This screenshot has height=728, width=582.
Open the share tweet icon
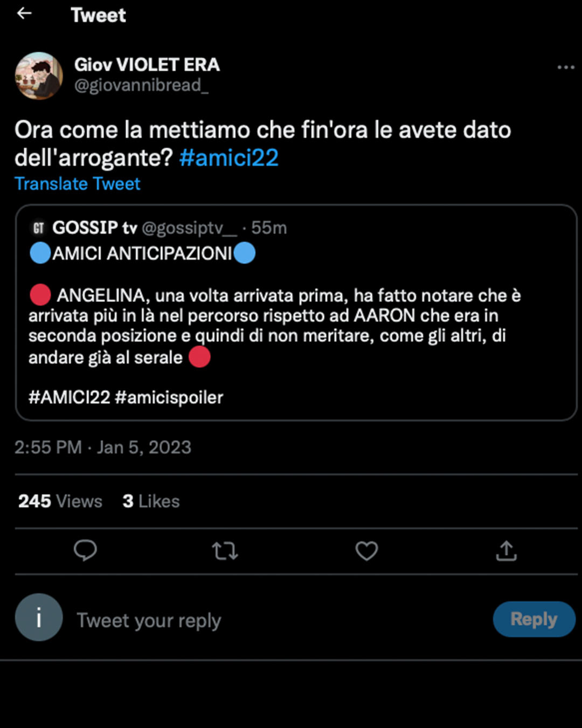tap(506, 551)
